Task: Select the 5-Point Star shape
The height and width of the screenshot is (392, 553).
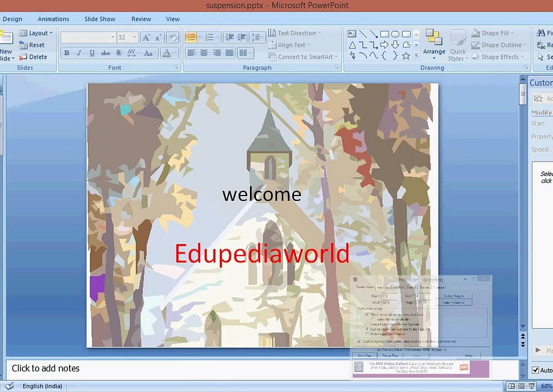Action: coord(406,56)
